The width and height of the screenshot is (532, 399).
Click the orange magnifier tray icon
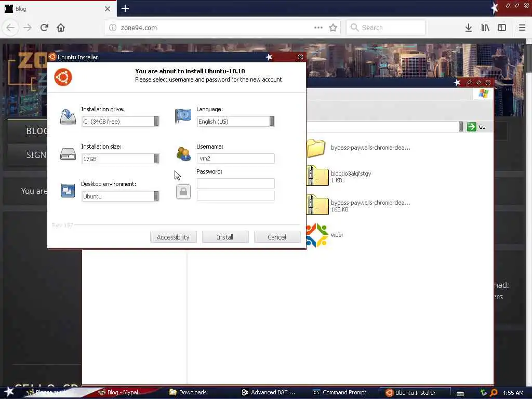point(494,393)
